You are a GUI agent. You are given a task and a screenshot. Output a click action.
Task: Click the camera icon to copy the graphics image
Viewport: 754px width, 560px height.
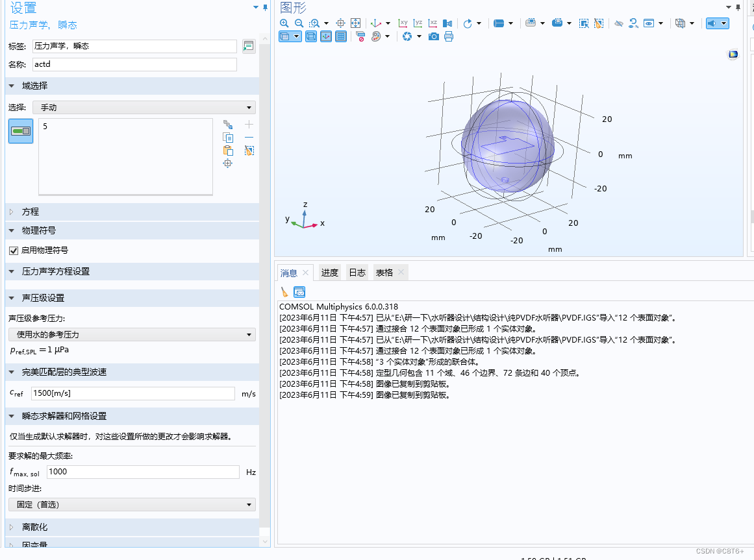[x=434, y=36]
